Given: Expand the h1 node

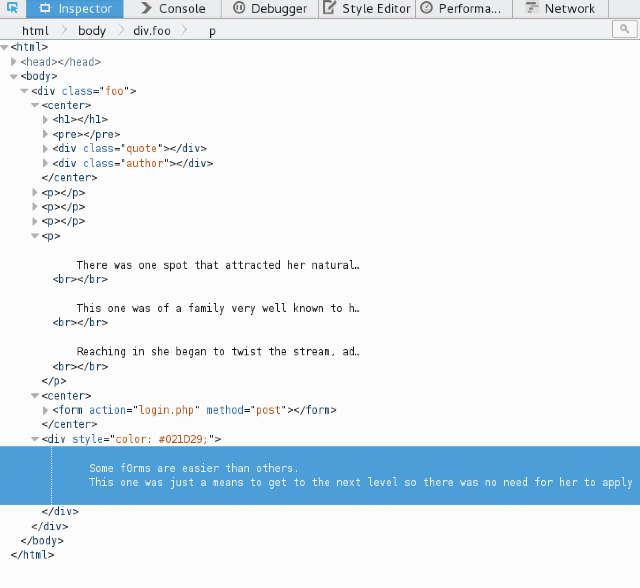Looking at the screenshot, I should point(45,120).
